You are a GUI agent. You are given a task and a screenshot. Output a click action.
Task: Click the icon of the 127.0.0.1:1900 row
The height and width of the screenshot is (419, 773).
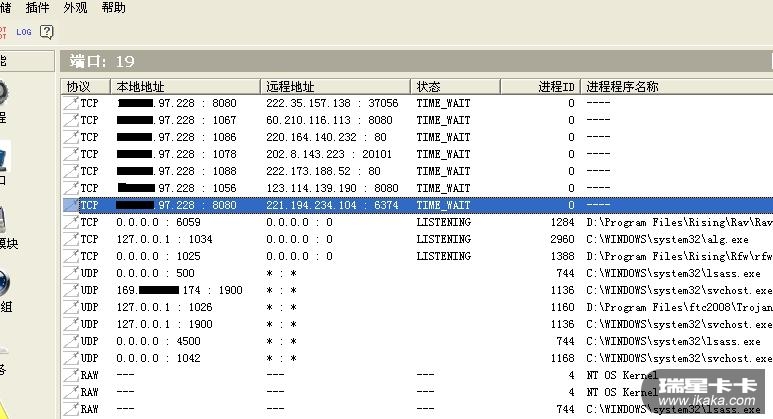click(x=71, y=324)
